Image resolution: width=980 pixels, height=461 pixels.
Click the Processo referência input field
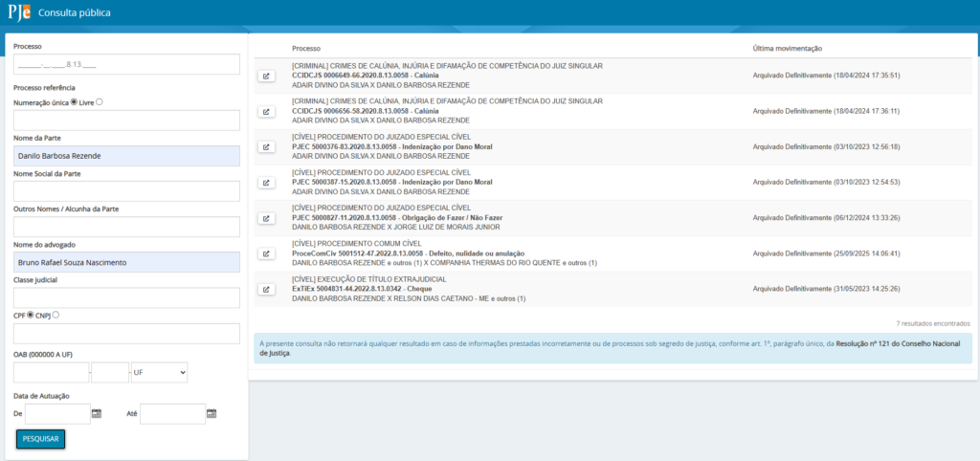(x=127, y=121)
